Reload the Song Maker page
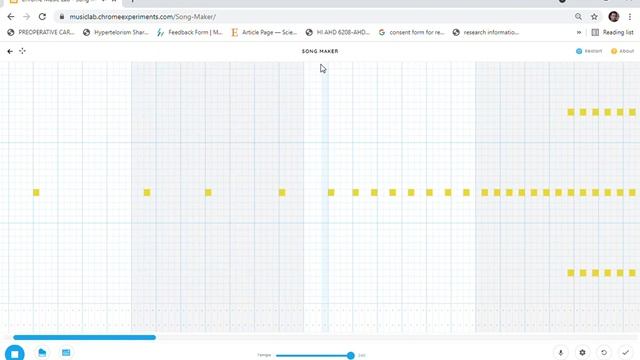The height and width of the screenshot is (360, 640). click(x=42, y=17)
